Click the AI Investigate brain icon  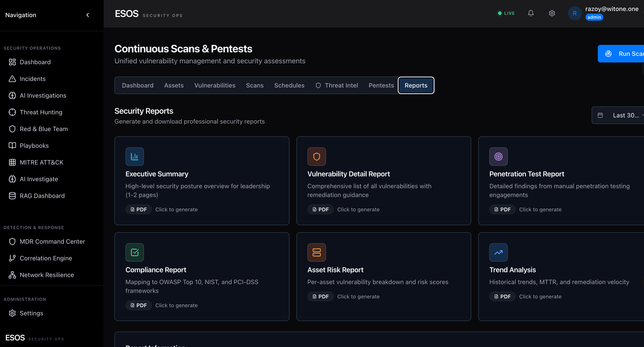[12, 179]
